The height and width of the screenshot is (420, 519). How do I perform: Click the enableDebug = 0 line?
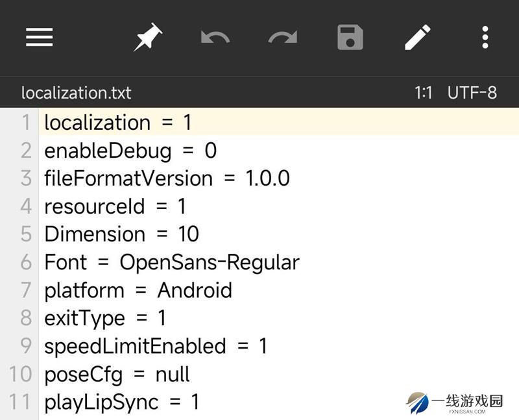(130, 151)
